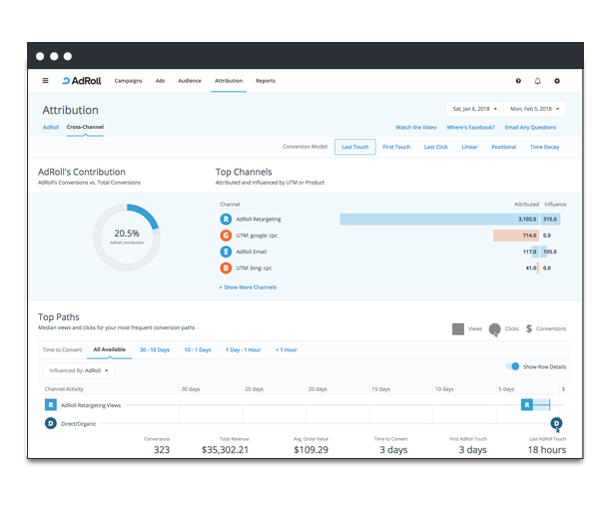Click the 41.0 attributed value
This screenshot has height=507, width=612.
pos(531,268)
